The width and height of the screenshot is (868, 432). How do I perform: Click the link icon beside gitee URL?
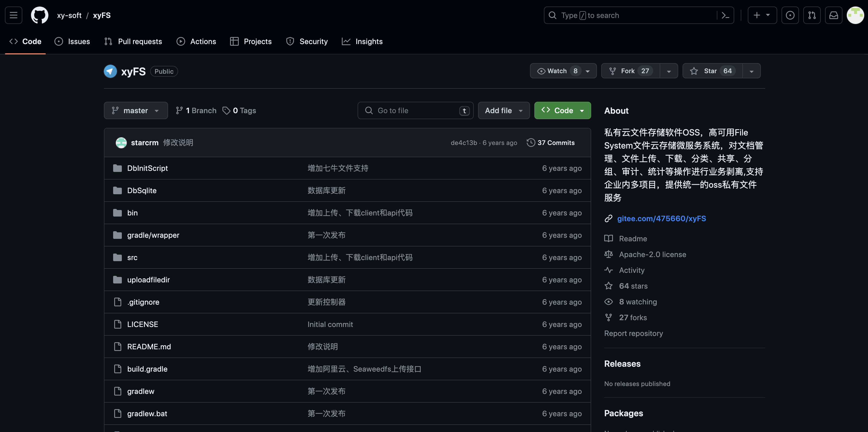(608, 219)
